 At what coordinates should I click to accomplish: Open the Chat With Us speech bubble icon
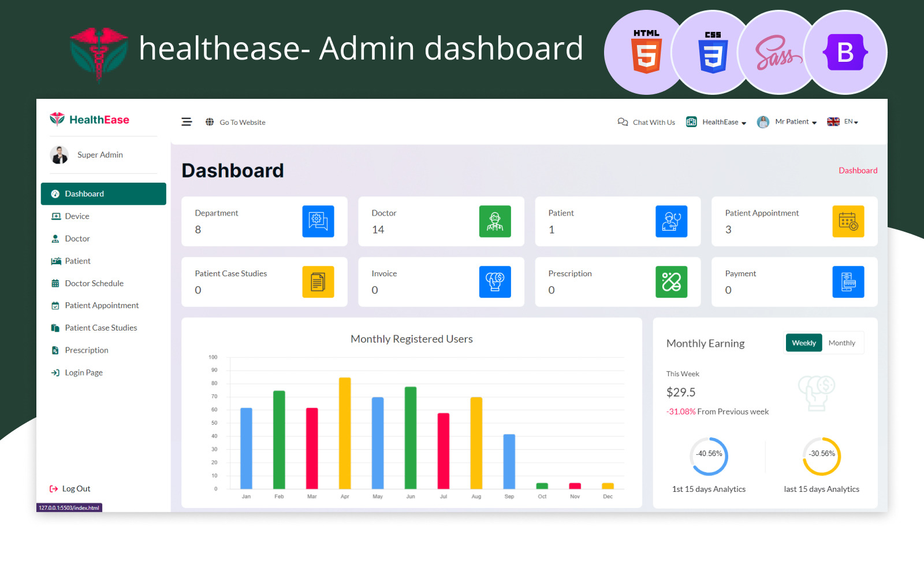pos(623,122)
